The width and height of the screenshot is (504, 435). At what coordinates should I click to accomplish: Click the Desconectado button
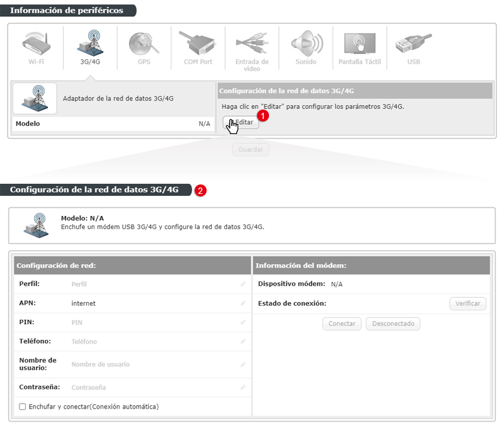[393, 324]
